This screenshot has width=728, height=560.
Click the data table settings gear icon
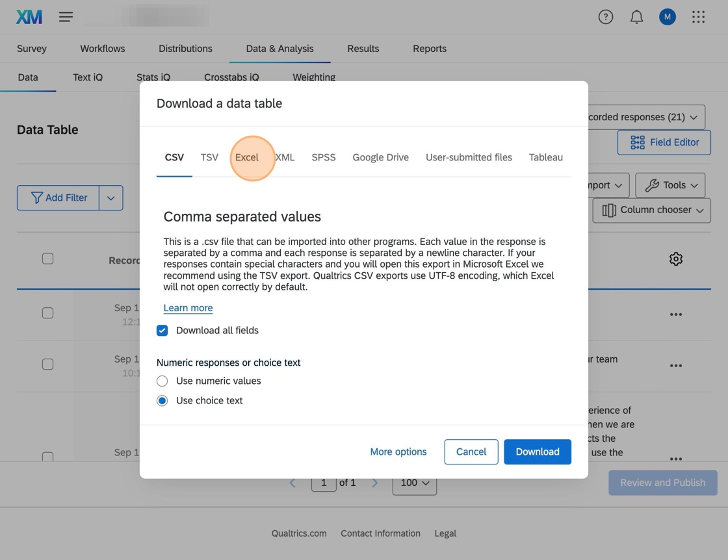point(675,259)
